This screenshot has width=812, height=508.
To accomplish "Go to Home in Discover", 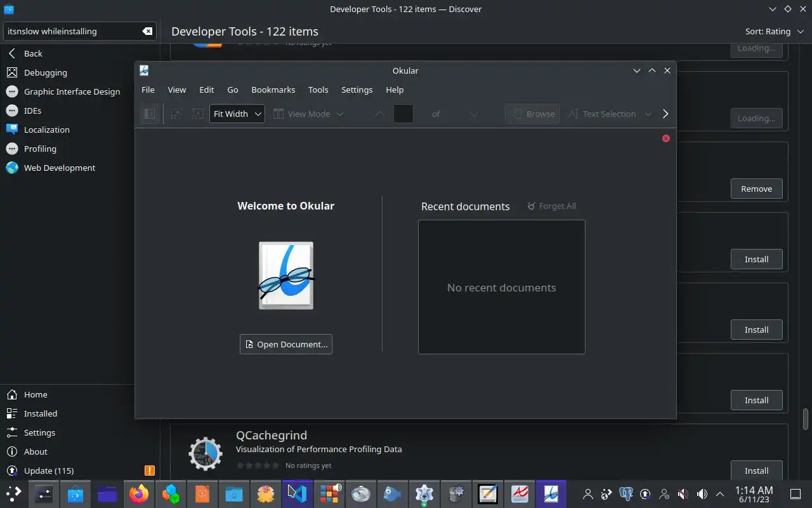I will (x=80, y=394).
